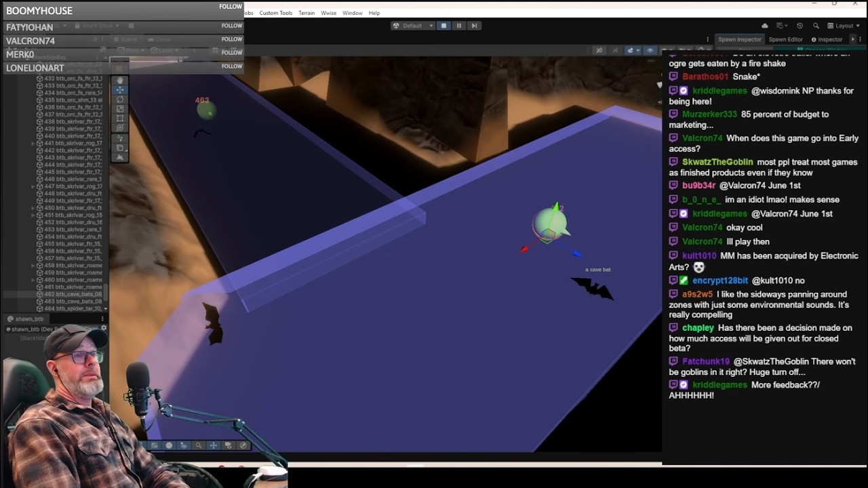Select the Rotate tool

pos(120,99)
